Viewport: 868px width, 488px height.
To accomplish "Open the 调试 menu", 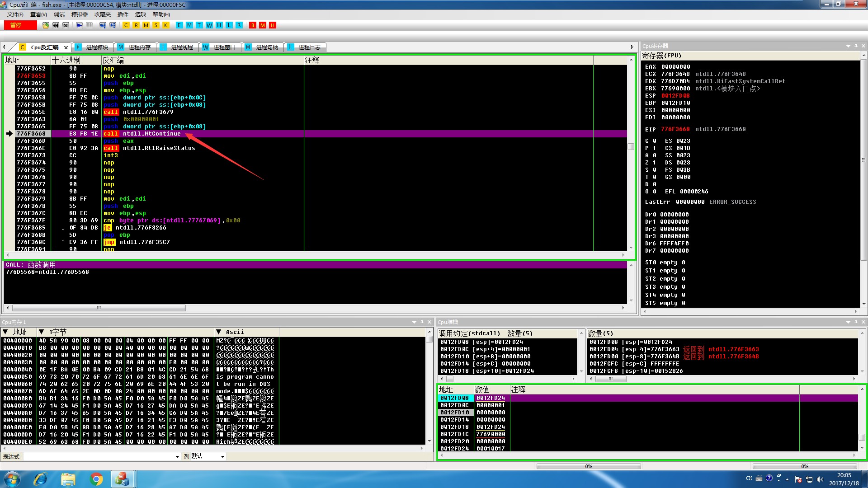I will [x=59, y=14].
